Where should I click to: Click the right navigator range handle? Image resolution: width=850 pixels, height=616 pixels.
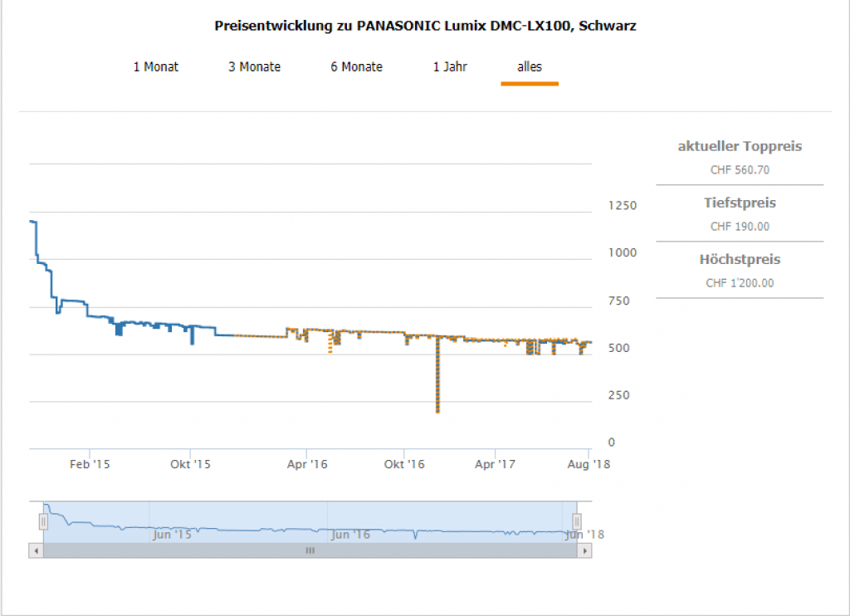click(576, 521)
